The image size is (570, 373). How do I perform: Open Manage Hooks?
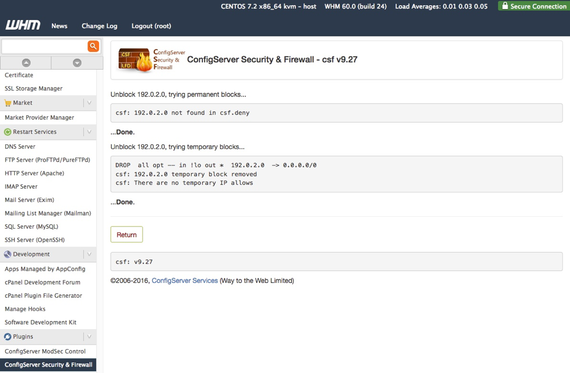tap(25, 309)
